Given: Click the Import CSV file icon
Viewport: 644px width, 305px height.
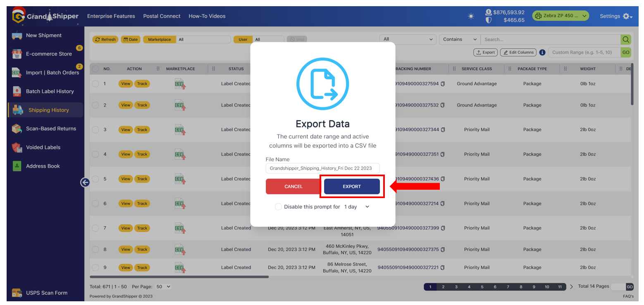Looking at the screenshot, I should point(17,73).
